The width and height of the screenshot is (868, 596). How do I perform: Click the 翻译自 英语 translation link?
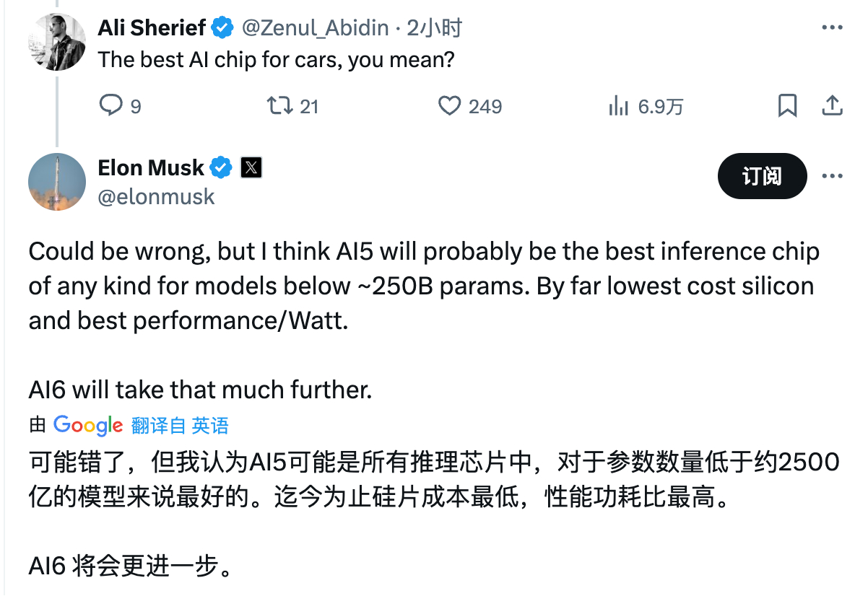[x=180, y=426]
